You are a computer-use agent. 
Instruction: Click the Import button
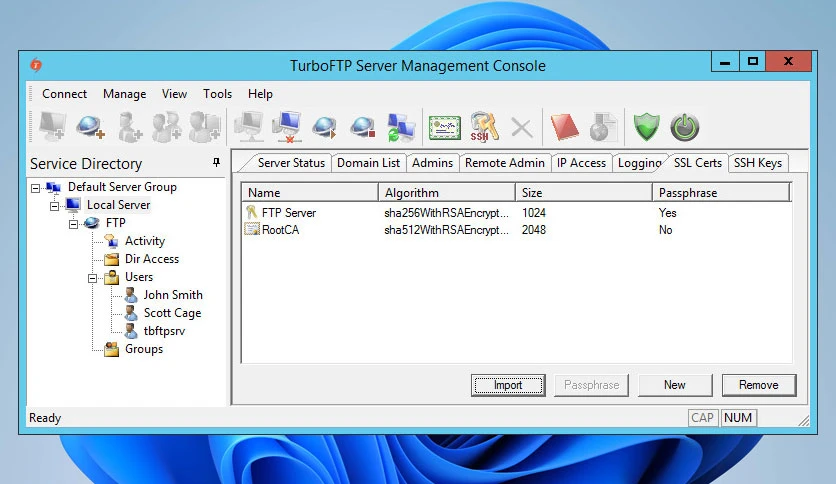pos(508,385)
